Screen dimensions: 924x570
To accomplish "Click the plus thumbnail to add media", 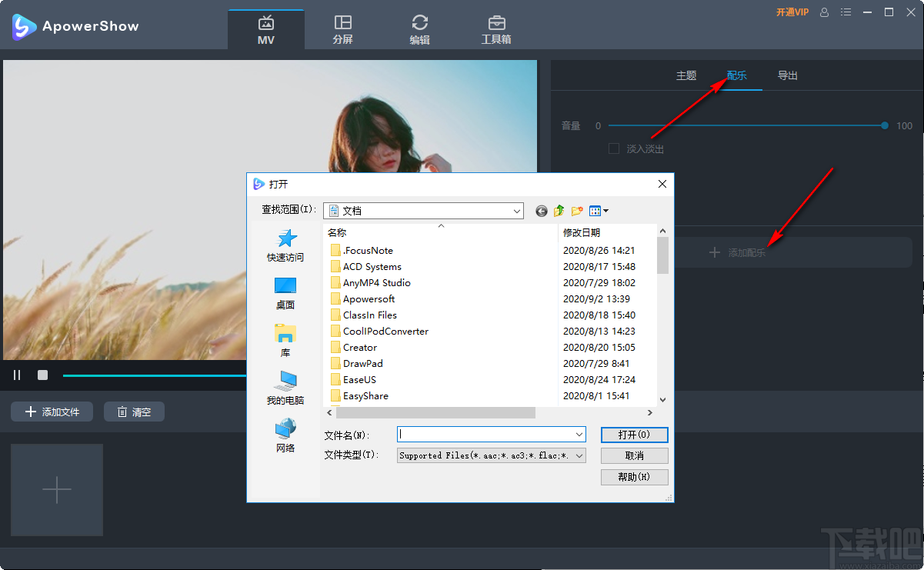I will point(57,490).
